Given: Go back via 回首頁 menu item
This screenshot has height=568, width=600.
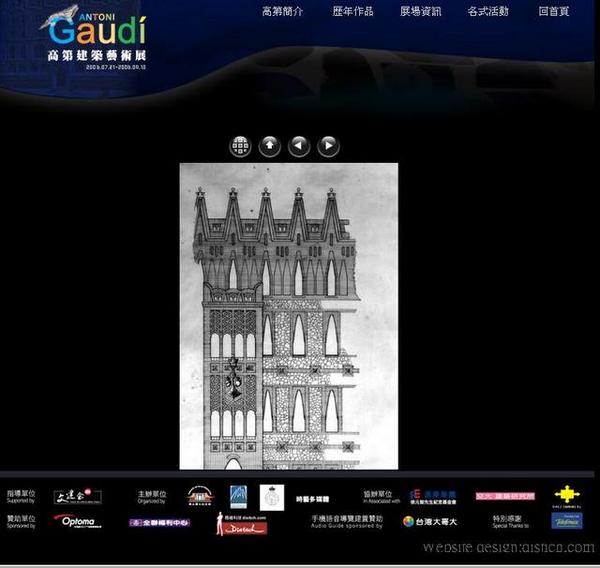Looking at the screenshot, I should click(x=553, y=11).
